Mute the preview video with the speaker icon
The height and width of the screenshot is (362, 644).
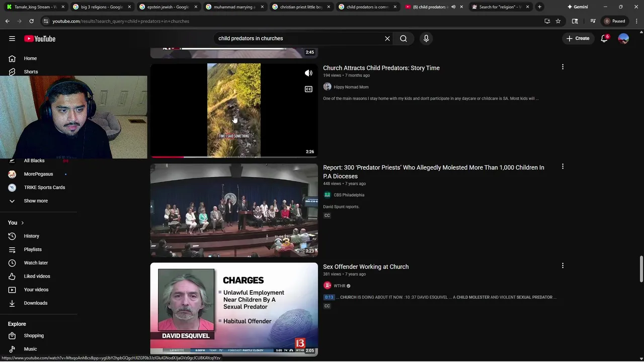(x=308, y=73)
